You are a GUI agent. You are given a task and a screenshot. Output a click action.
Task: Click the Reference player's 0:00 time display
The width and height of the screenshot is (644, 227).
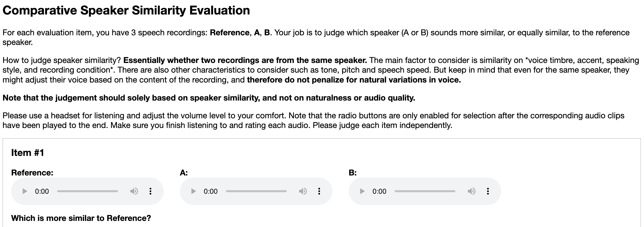click(x=42, y=191)
